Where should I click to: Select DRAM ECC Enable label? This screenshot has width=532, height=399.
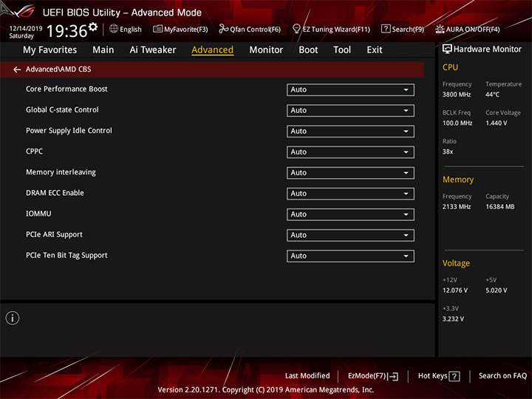(x=55, y=193)
